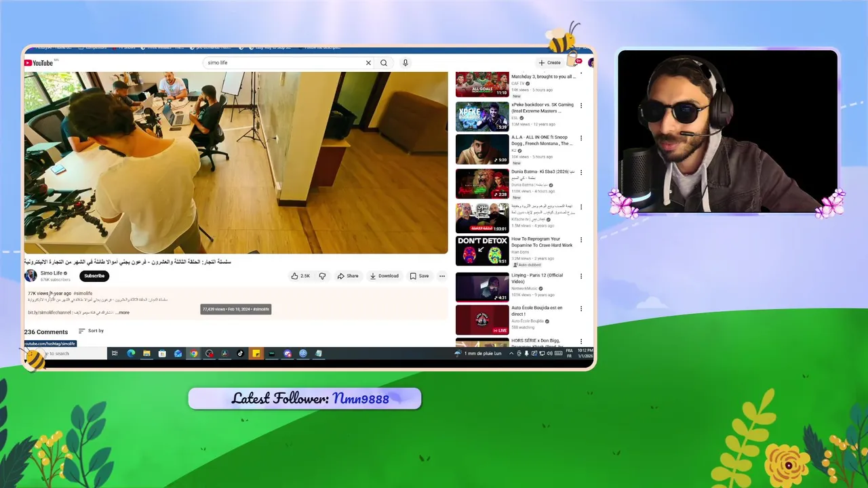868x488 pixels.
Task: Open Linying - Paris 12 video thumbnail
Action: (x=482, y=287)
